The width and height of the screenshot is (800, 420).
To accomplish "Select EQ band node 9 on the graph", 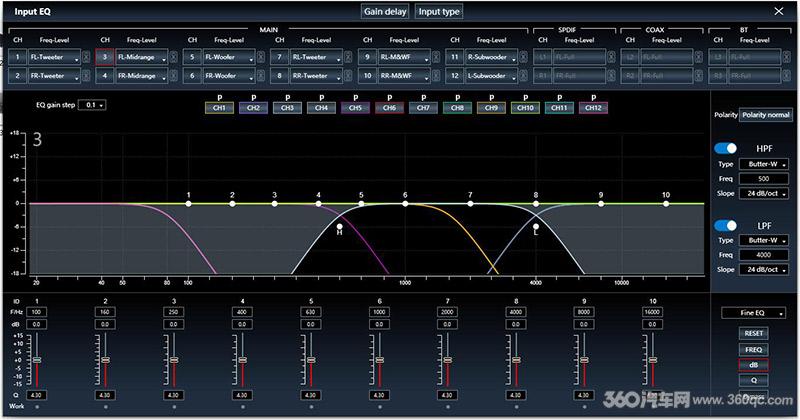I will tap(601, 204).
